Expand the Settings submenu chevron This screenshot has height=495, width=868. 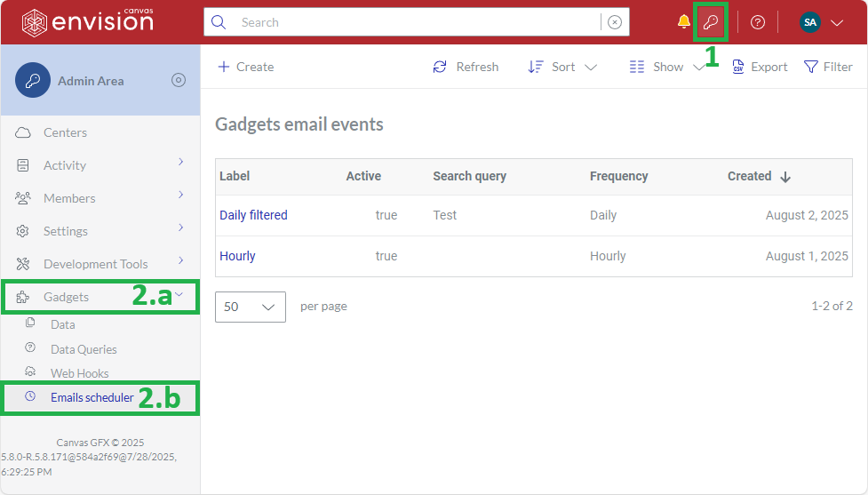click(x=180, y=228)
